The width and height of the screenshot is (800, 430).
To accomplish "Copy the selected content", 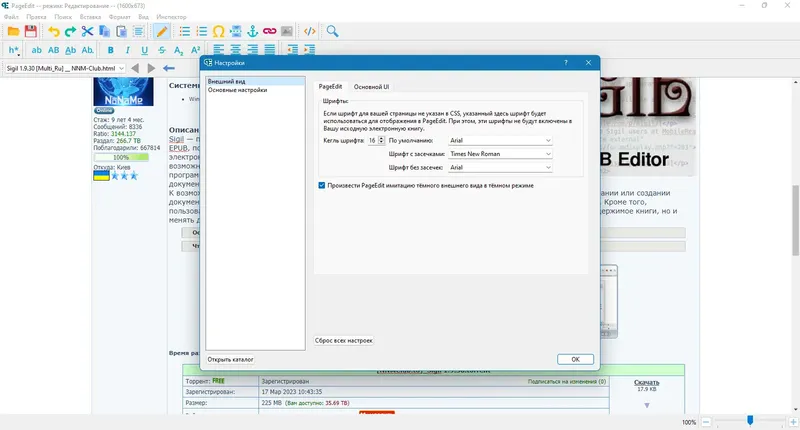I will coord(105,32).
